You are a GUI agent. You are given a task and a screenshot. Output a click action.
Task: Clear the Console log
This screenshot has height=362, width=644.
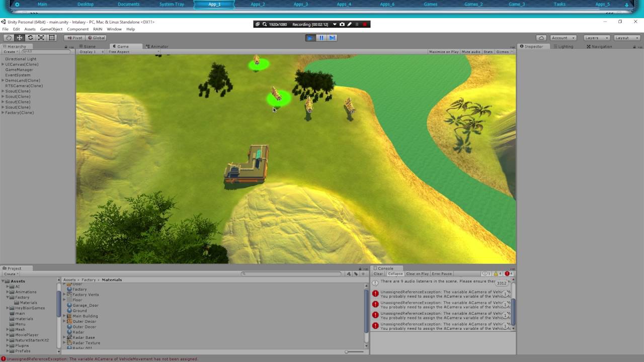point(378,274)
